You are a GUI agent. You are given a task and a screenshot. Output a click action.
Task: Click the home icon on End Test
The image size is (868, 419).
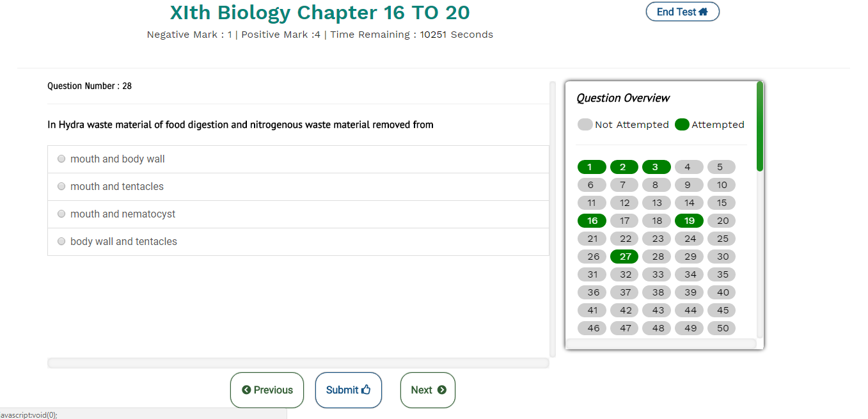coord(704,12)
